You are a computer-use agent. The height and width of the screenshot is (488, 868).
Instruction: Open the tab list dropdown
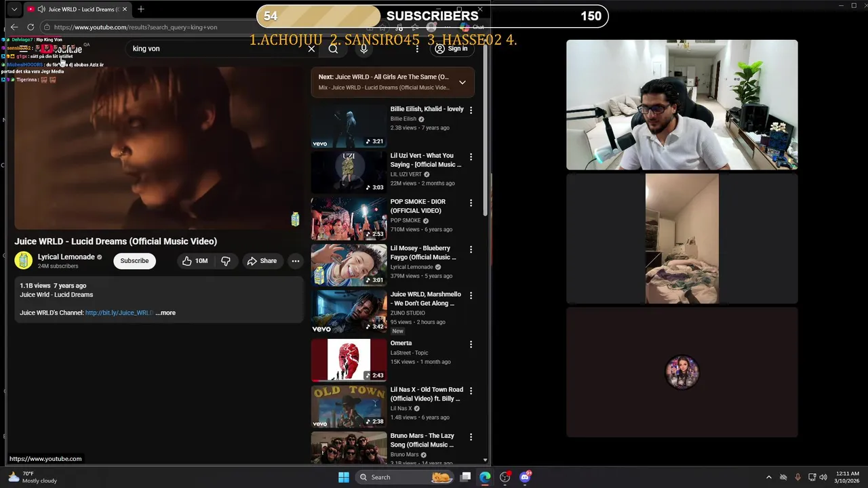click(x=14, y=9)
